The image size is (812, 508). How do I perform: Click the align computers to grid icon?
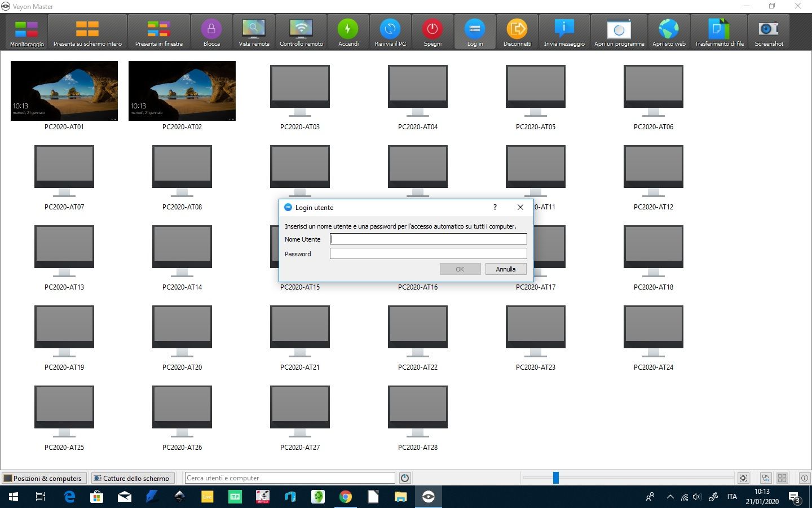782,478
